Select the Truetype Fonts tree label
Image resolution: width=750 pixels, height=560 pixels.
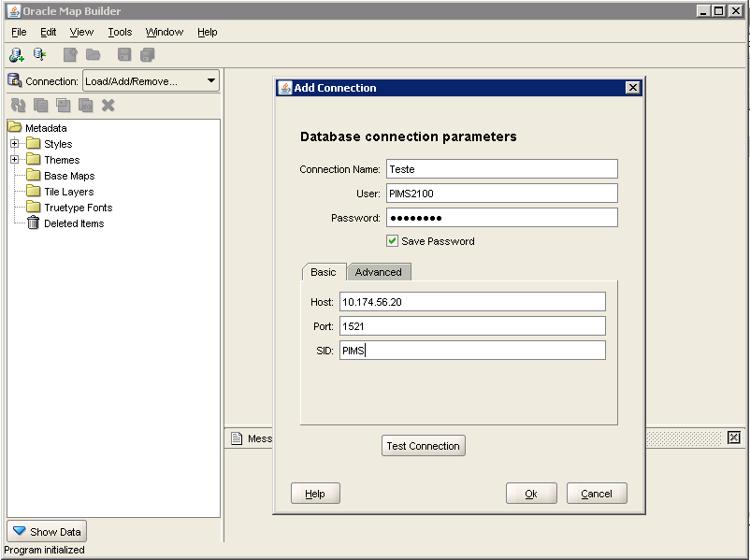pyautogui.click(x=78, y=208)
